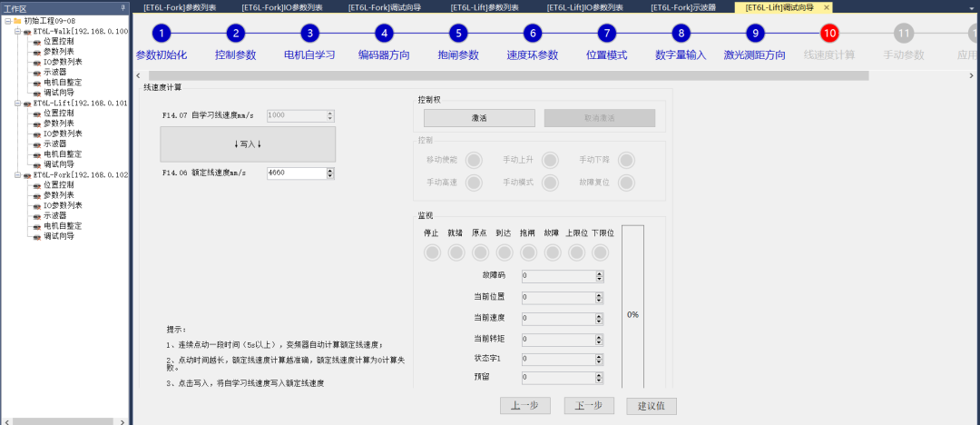Open step 9 激光测距方向 circle

point(755,34)
